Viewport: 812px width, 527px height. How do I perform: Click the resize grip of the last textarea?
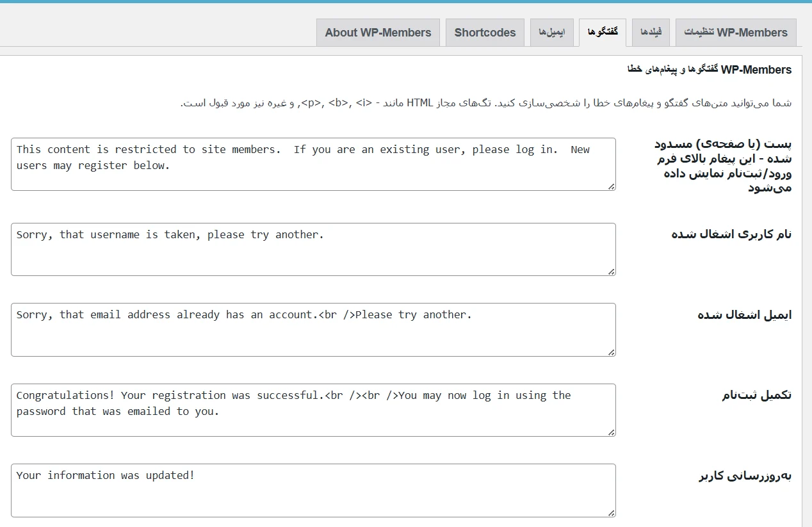pyautogui.click(x=612, y=513)
